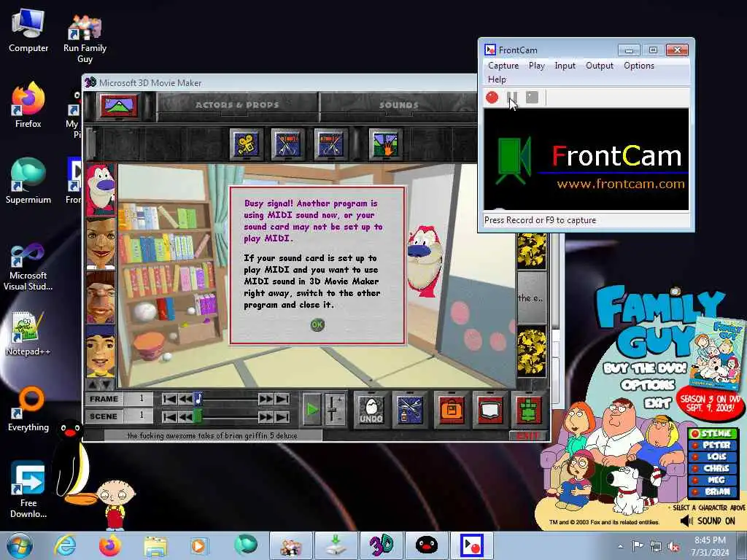The width and height of the screenshot is (747, 560).
Task: Click Options in the Family Guy widget
Action: coord(648,385)
